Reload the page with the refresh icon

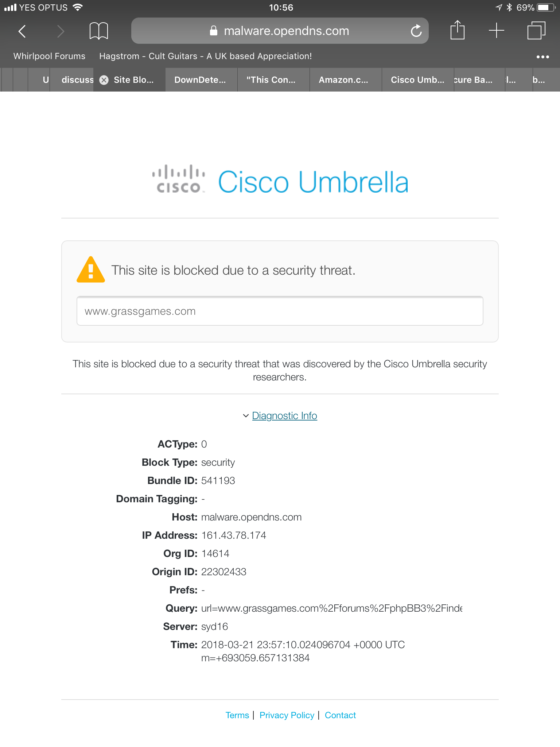[416, 31]
